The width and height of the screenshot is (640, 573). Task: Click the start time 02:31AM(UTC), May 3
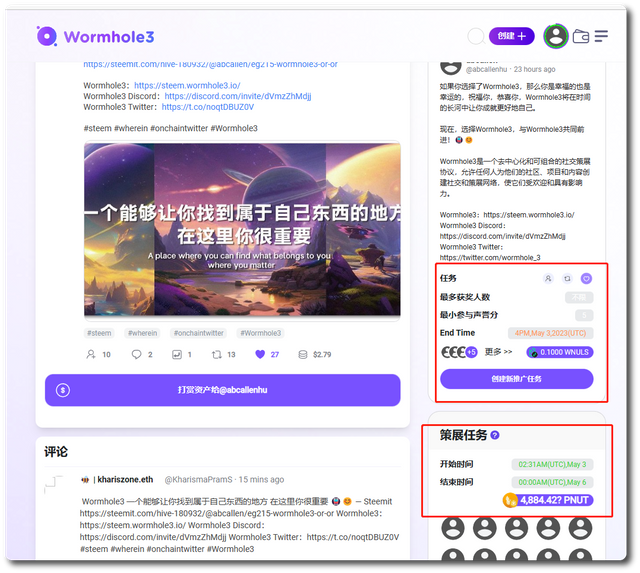point(552,464)
